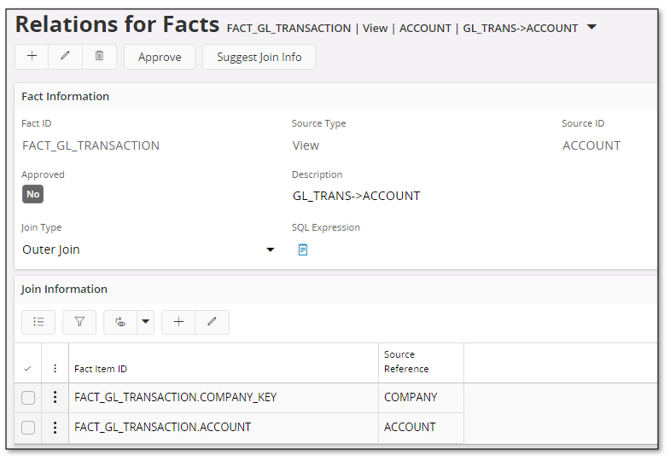Click the Suggest Join Info button
671x460 pixels.
point(259,57)
